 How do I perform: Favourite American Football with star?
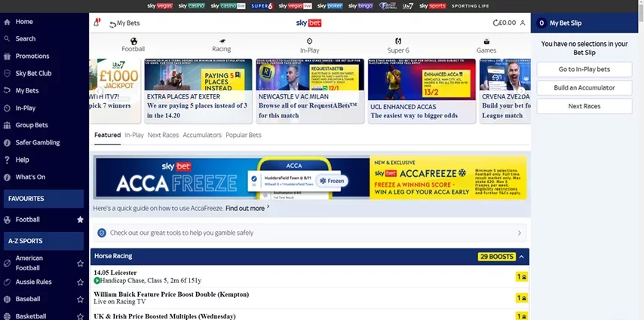80,264
